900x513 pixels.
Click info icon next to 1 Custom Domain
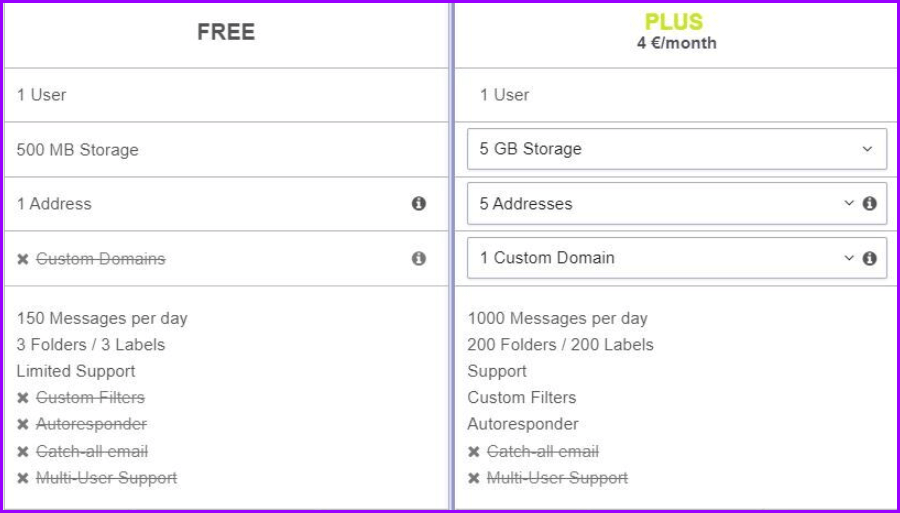tap(869, 258)
